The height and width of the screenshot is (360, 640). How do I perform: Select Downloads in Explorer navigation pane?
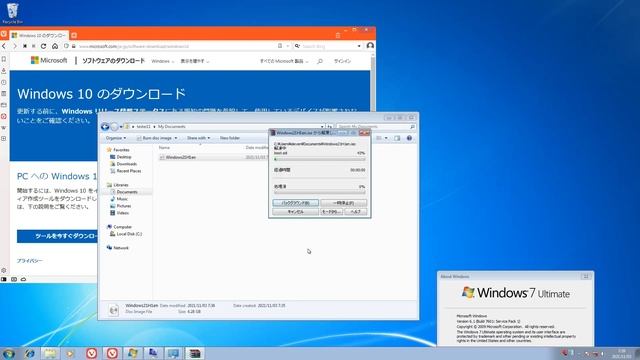point(127,164)
